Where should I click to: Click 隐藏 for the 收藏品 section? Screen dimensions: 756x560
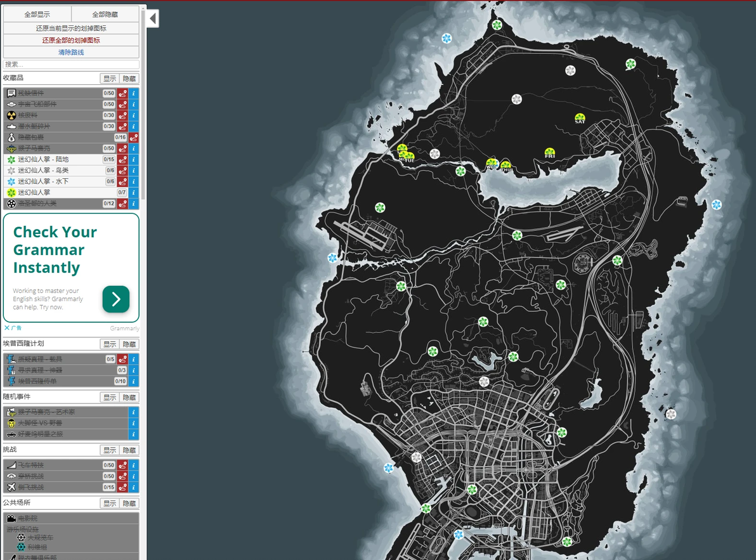(129, 79)
